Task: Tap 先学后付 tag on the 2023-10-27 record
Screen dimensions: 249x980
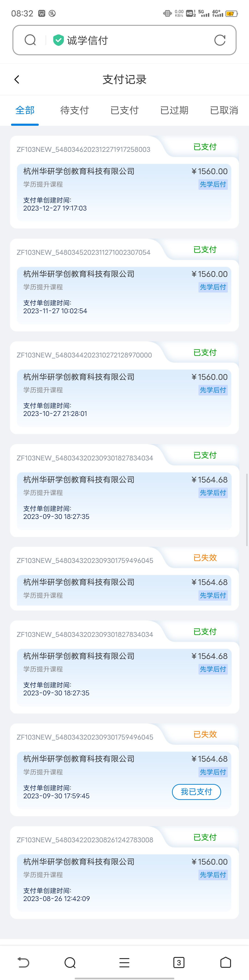Action: [213, 390]
